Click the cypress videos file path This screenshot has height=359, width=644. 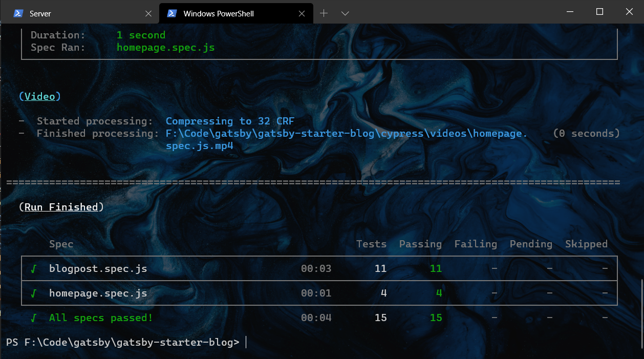click(346, 134)
